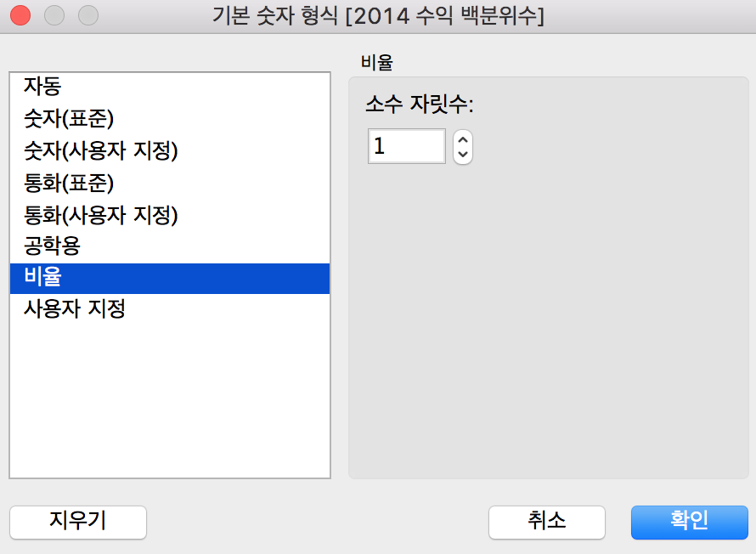Choose 통화(표준) currency format

(170, 183)
